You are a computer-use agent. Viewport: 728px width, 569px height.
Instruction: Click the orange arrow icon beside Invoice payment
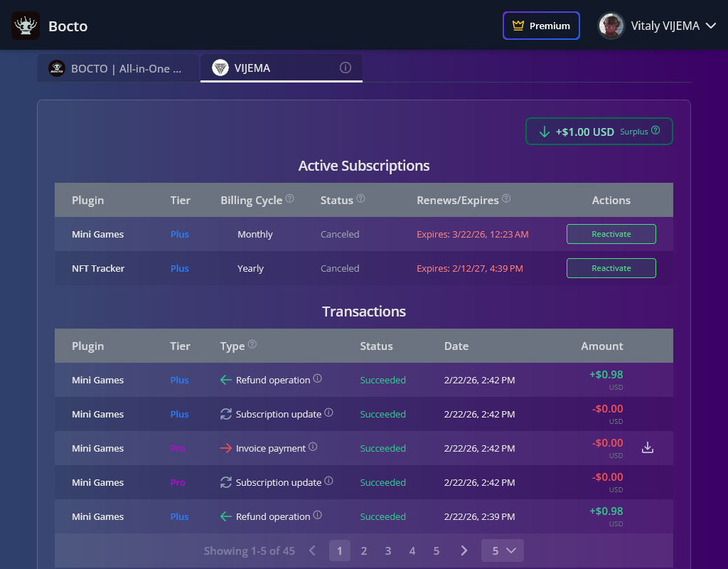click(x=226, y=448)
